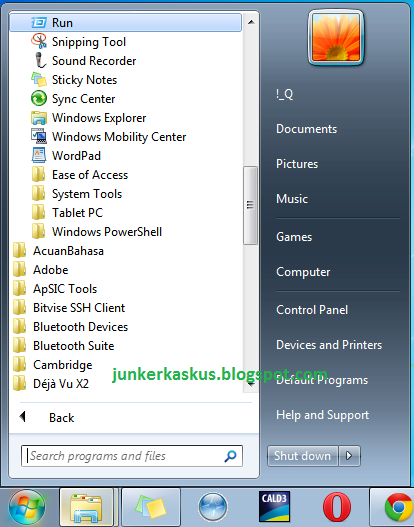Open the Shut down options arrow
414x527 pixels.
349,456
